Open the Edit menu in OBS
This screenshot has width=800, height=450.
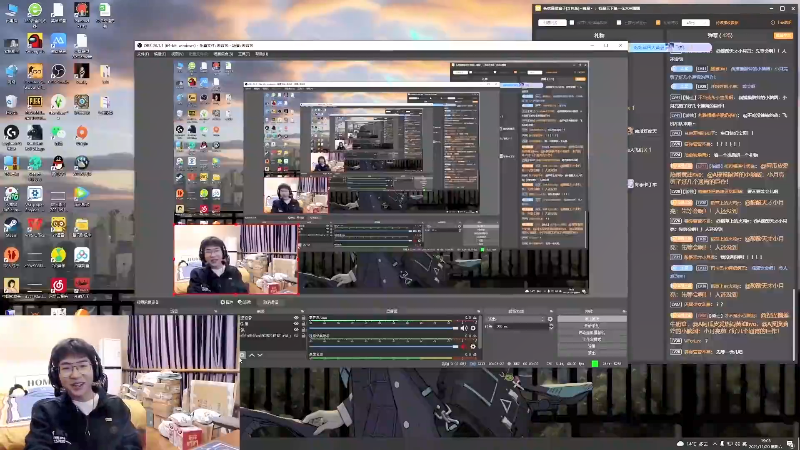click(160, 54)
